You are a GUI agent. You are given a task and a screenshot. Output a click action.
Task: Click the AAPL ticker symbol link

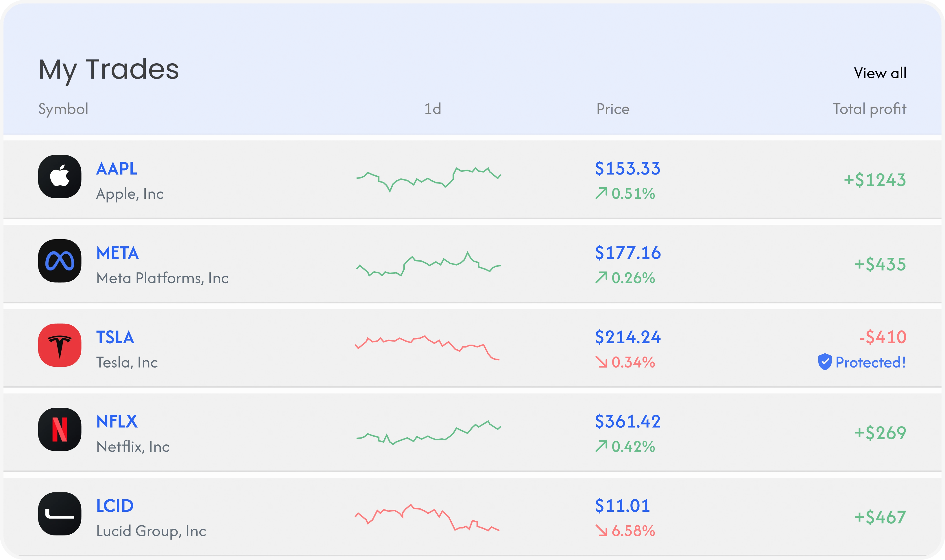pyautogui.click(x=116, y=169)
